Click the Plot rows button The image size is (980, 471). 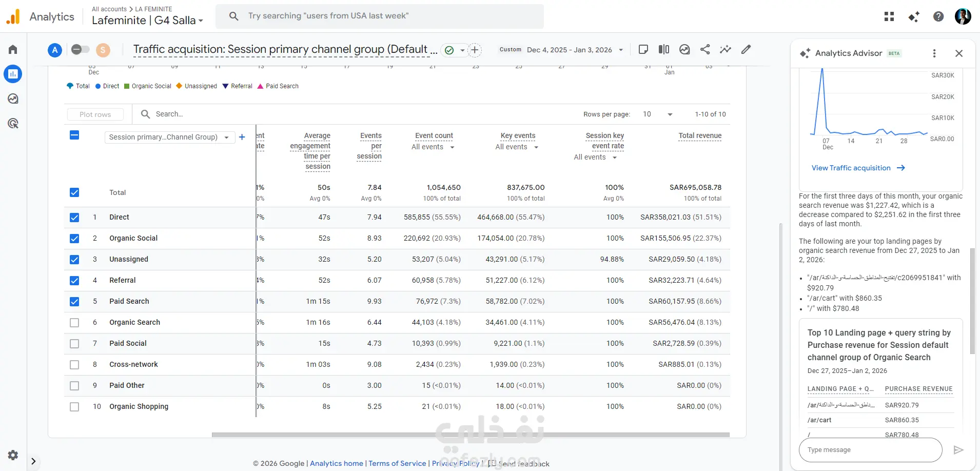coord(95,114)
